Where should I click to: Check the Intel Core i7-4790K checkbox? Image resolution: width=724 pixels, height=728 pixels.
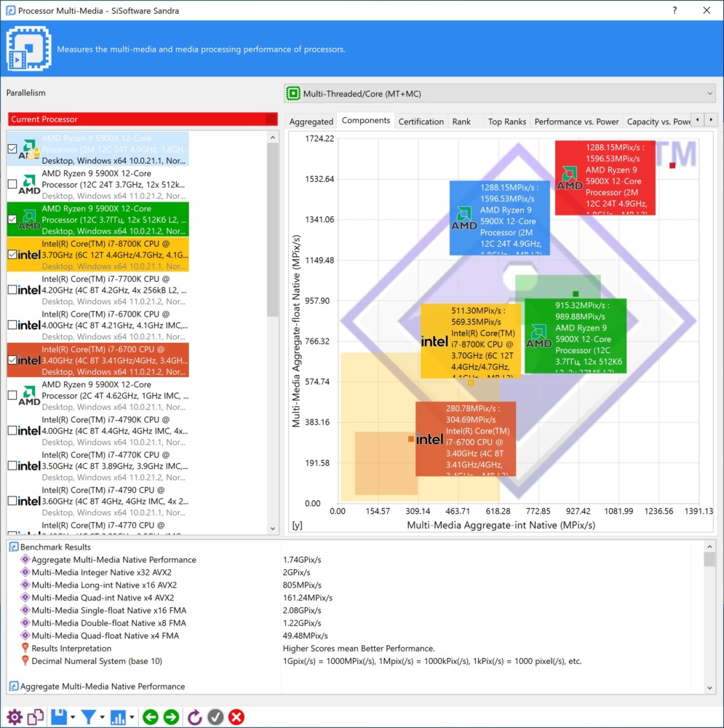[12, 430]
